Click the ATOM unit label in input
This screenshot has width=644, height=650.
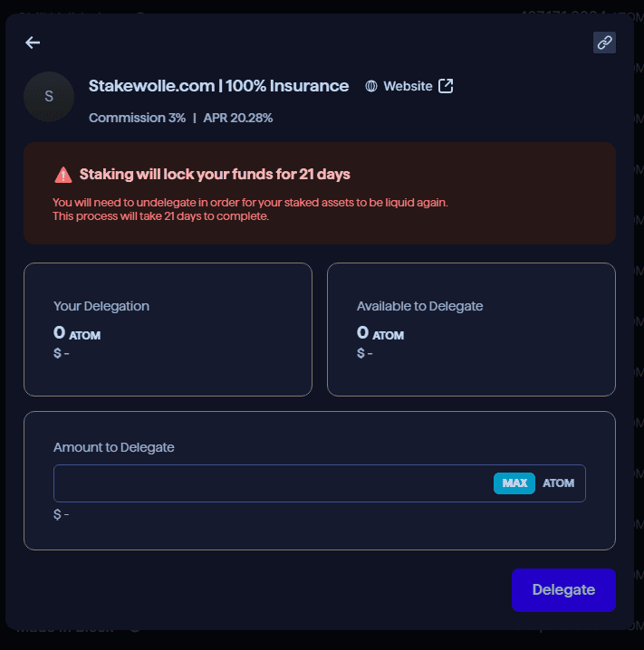pos(558,483)
